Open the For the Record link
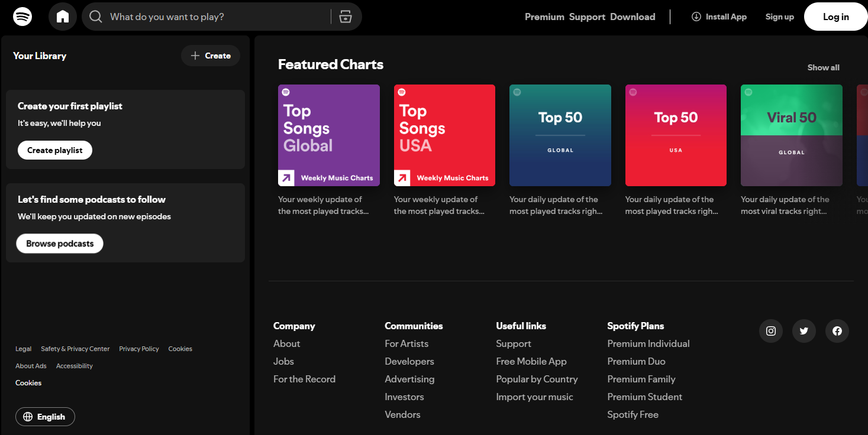868x435 pixels. pyautogui.click(x=304, y=379)
